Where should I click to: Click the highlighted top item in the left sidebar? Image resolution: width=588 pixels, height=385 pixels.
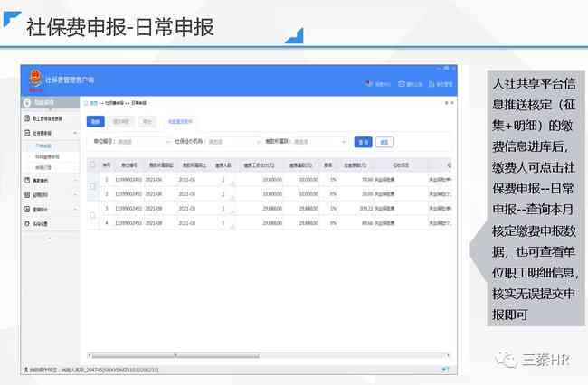pyautogui.click(x=51, y=103)
